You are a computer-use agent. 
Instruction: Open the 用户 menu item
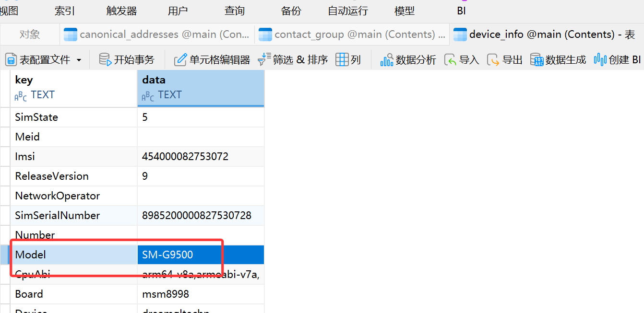coord(178,11)
